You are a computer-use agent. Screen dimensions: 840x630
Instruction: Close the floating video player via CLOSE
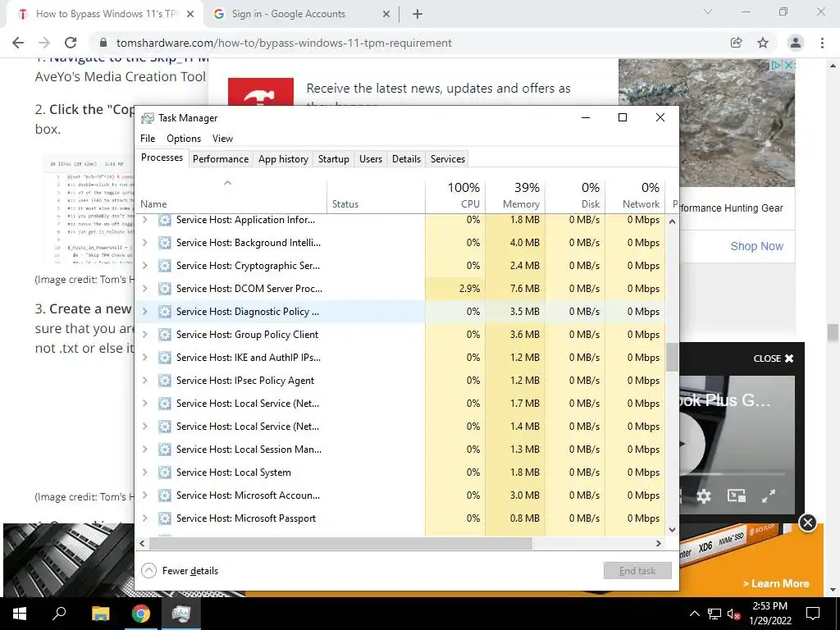(774, 358)
